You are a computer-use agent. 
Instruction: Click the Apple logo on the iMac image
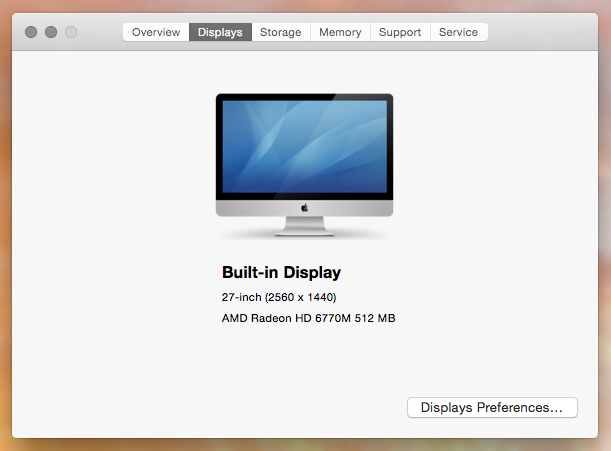point(305,208)
